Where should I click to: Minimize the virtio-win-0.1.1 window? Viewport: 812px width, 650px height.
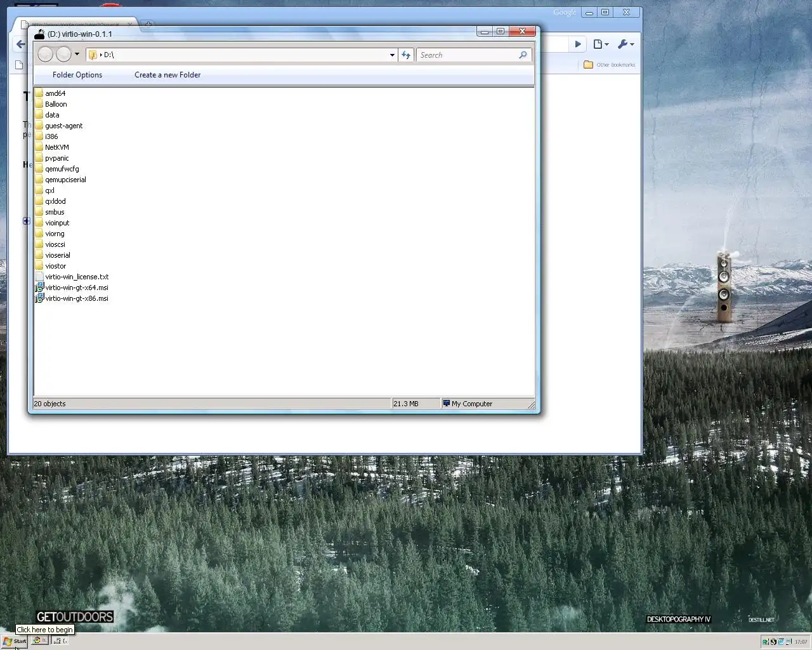(485, 31)
